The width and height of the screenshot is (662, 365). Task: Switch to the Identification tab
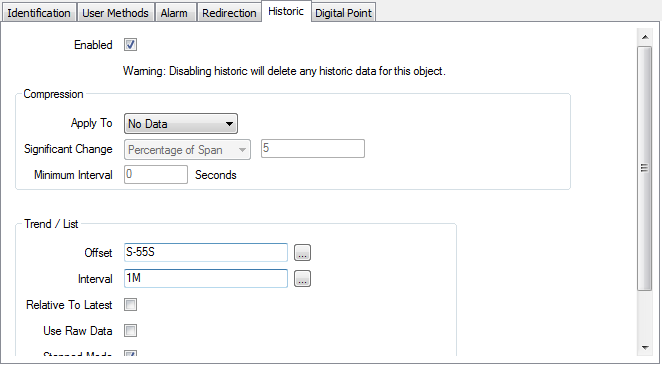point(39,13)
